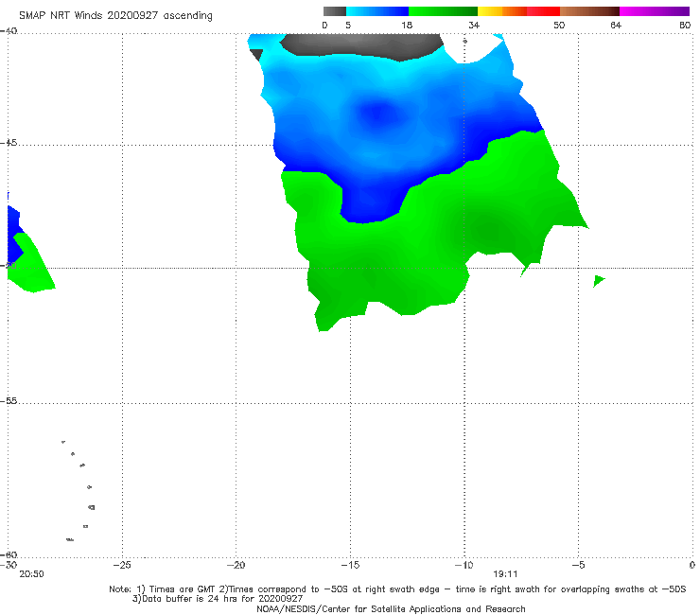Click the note "3)Data buffer is 24 hrs for 20200927"

218,599
